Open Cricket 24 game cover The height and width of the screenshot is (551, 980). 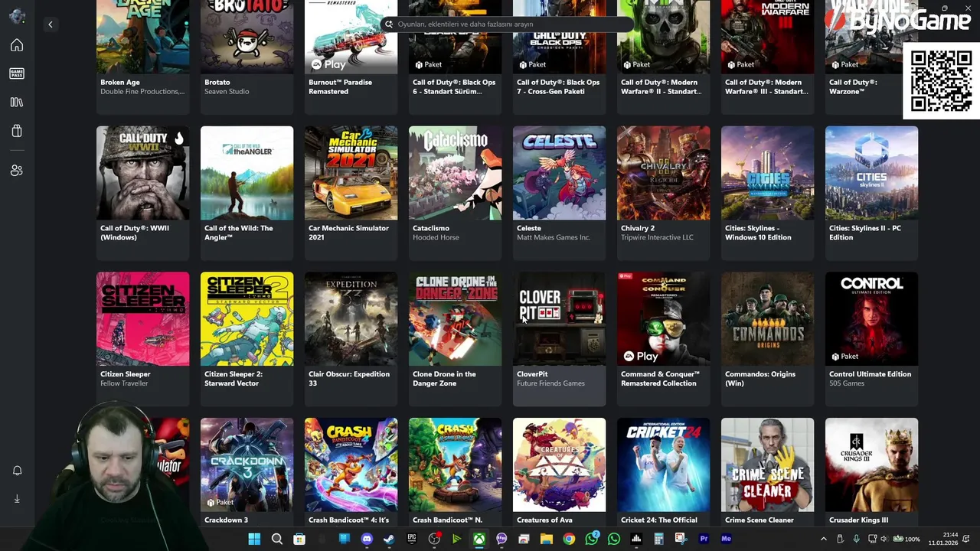point(663,465)
